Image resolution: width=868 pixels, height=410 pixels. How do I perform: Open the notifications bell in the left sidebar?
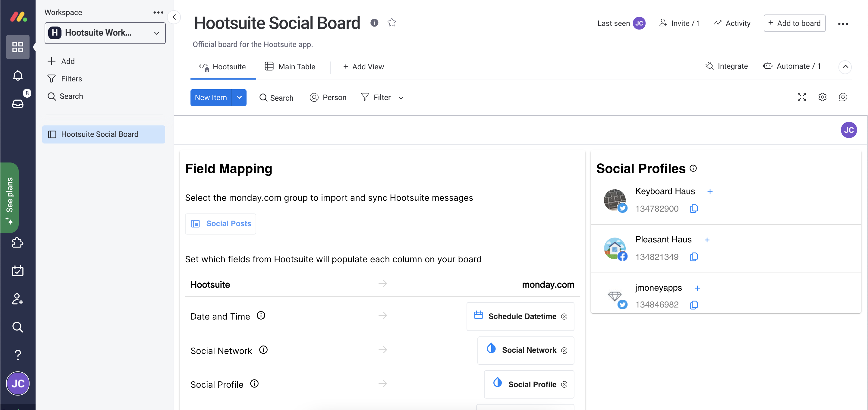(x=17, y=75)
